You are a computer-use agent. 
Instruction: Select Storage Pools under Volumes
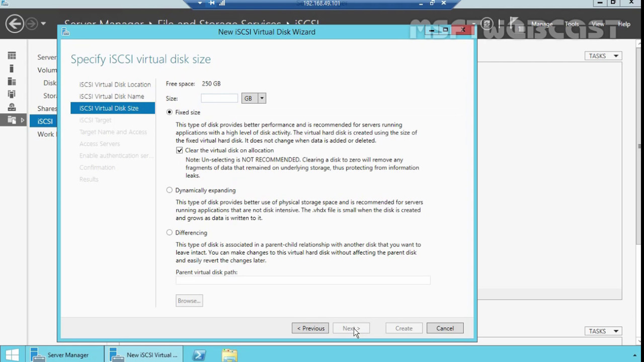(x=50, y=96)
